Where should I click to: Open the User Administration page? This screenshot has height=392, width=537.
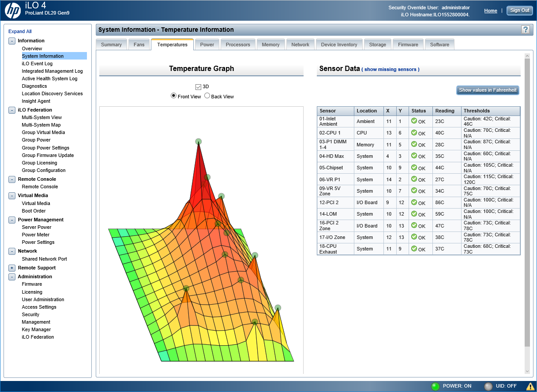click(43, 299)
